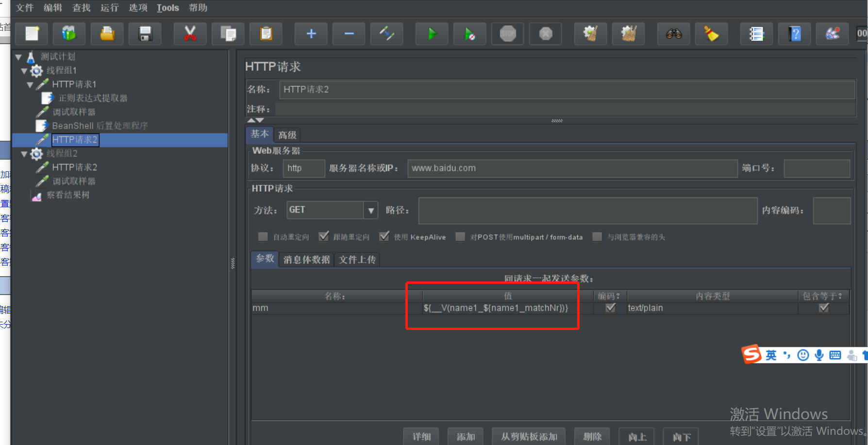Screen dimensions: 868x445
Task: Enable 对POST使用multipart / form-data checkbox
Action: click(460, 237)
